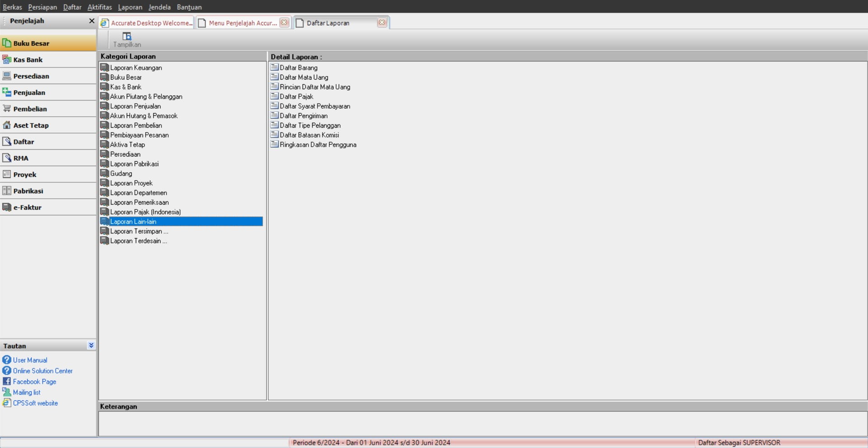The width and height of the screenshot is (868, 448).
Task: Open the Pabrikasi module
Action: (28, 191)
